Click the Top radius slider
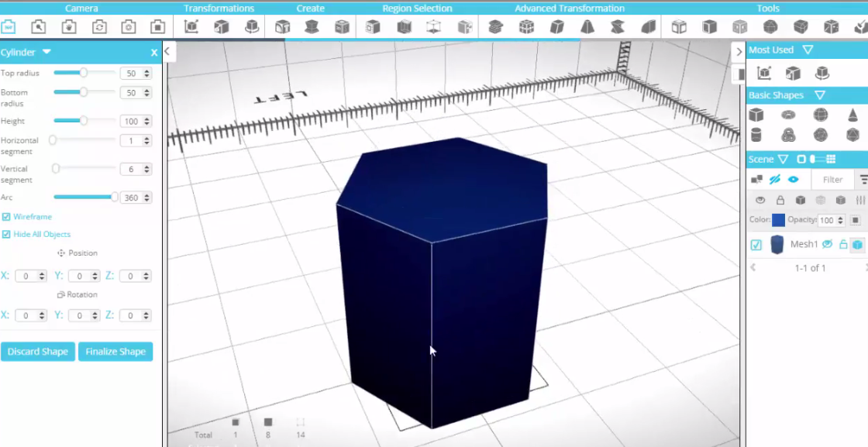This screenshot has height=447, width=868. click(x=84, y=73)
